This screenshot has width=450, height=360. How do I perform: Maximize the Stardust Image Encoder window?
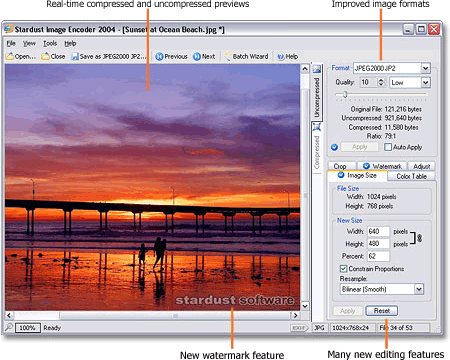click(421, 29)
